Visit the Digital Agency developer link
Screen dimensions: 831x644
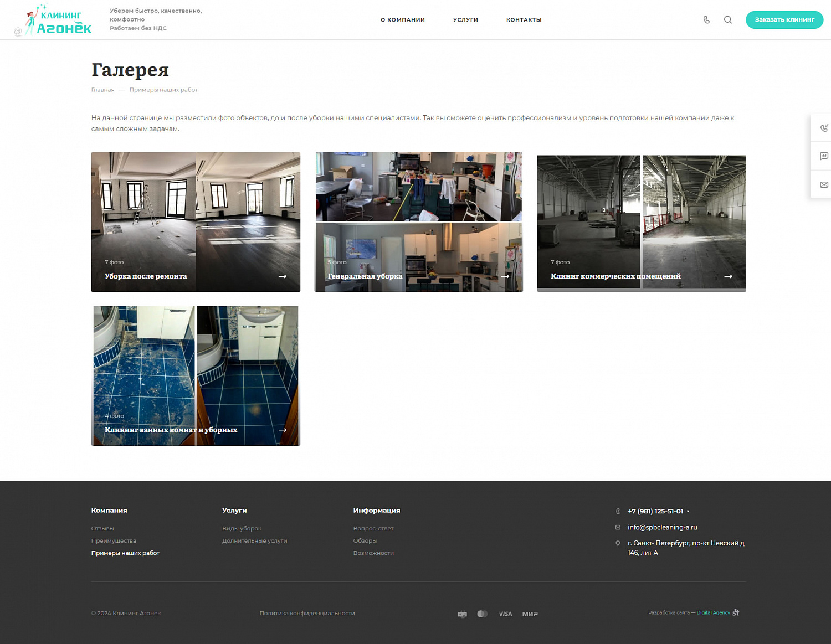714,612
